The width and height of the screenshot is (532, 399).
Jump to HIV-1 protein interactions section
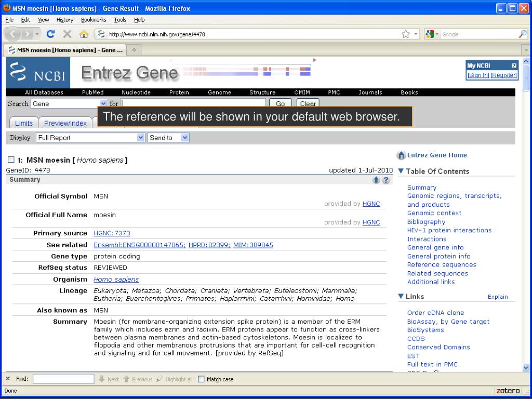pyautogui.click(x=449, y=230)
